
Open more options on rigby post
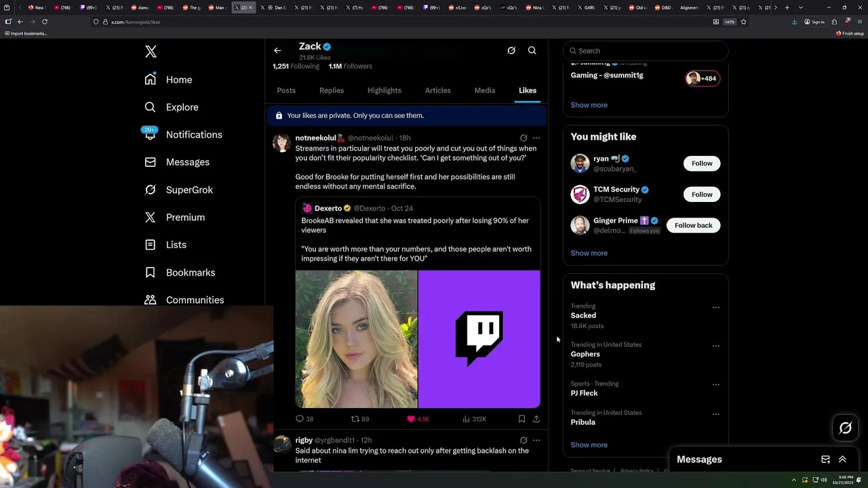(536, 440)
